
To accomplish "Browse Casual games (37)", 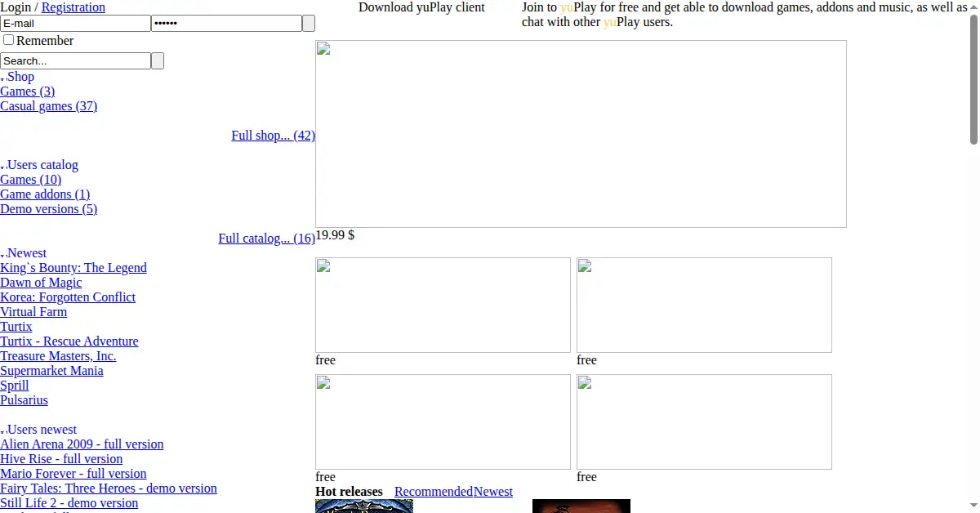I will (x=49, y=106).
